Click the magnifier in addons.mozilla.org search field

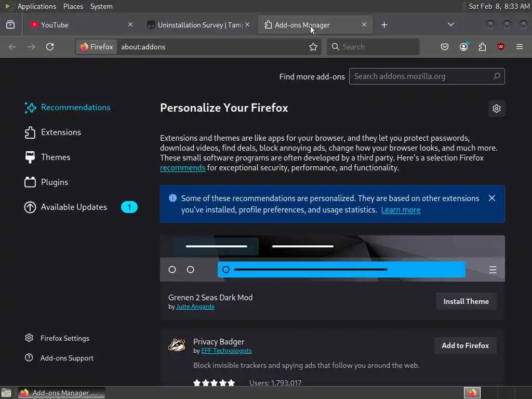pos(497,76)
